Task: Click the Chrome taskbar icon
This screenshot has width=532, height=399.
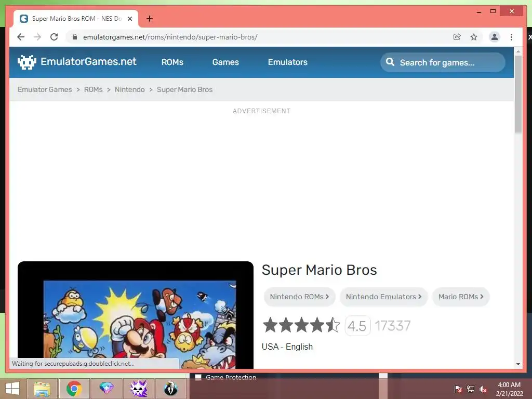Action: 74,389
